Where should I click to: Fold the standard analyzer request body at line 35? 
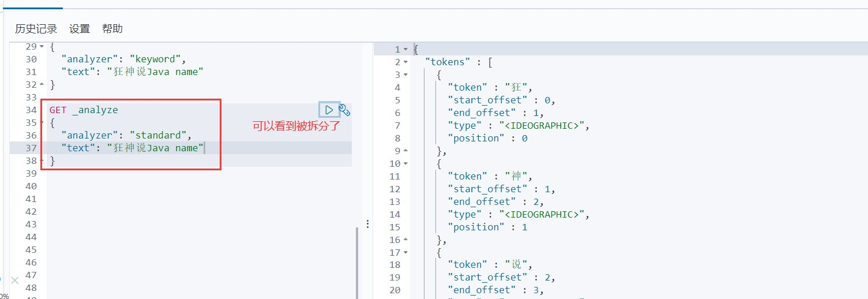[42, 123]
